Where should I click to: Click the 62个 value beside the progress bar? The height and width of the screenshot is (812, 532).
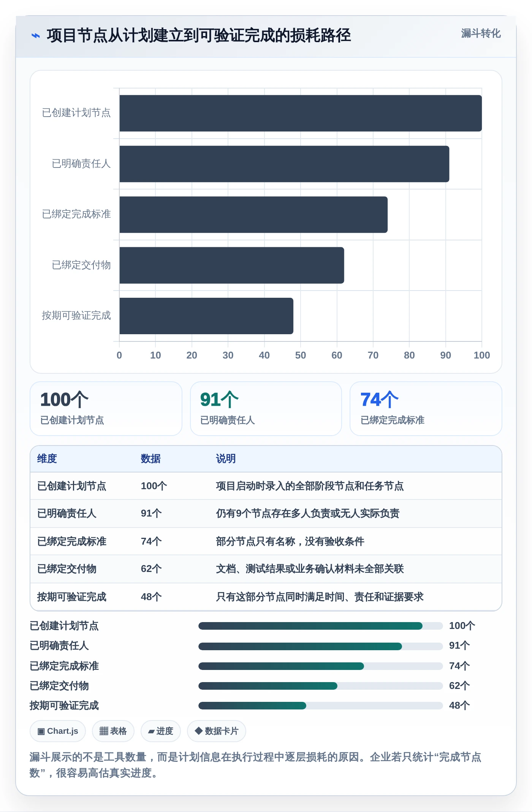459,686
